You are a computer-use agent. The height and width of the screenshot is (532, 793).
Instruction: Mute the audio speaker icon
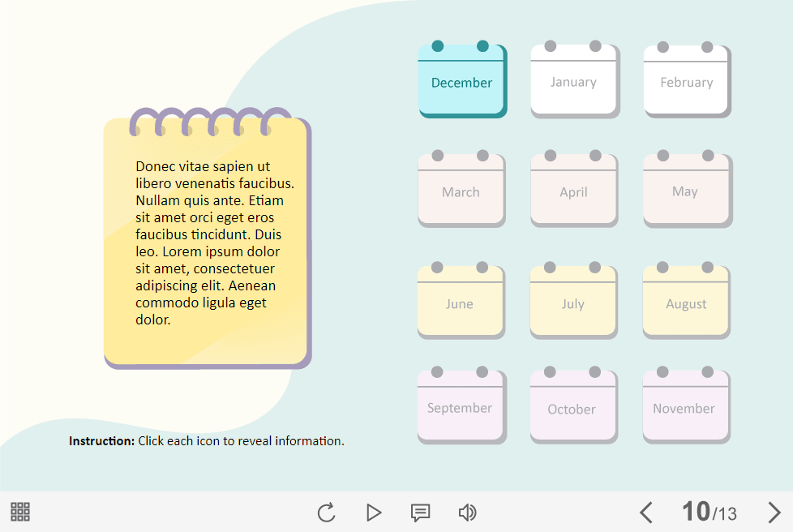[467, 513]
